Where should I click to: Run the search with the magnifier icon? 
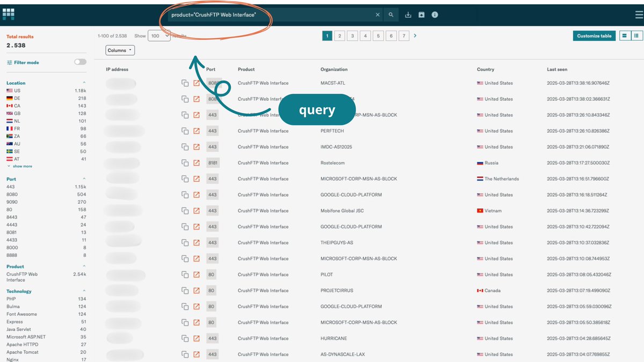pos(391,15)
